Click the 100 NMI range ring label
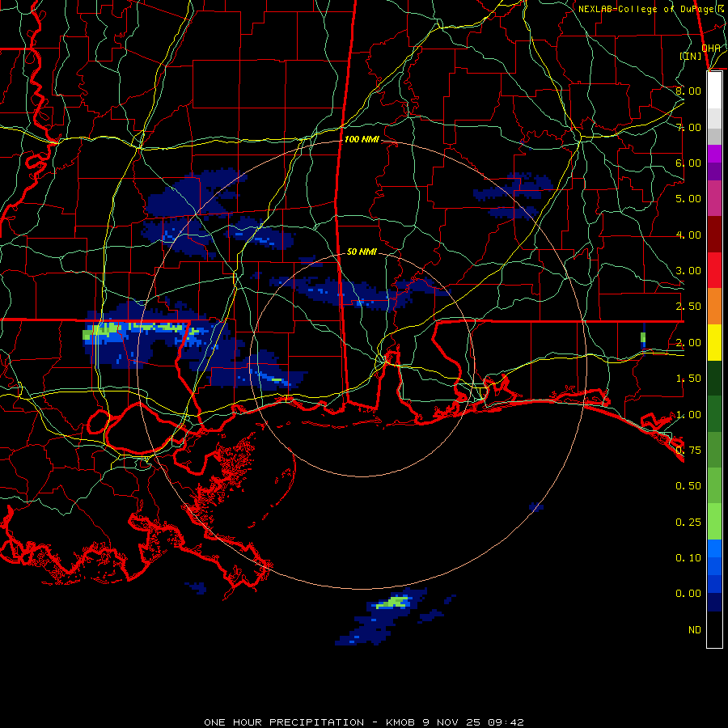 (362, 139)
